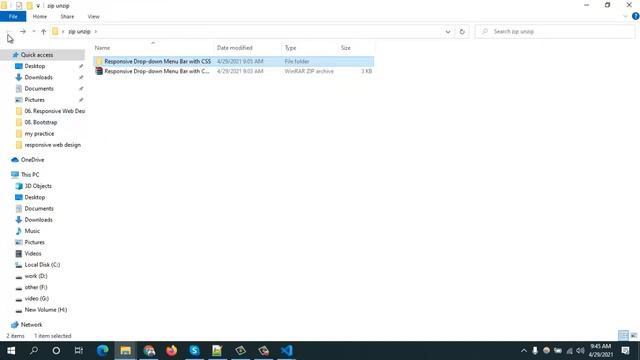
Task: Click the microphone tray icon
Action: (x=535, y=351)
